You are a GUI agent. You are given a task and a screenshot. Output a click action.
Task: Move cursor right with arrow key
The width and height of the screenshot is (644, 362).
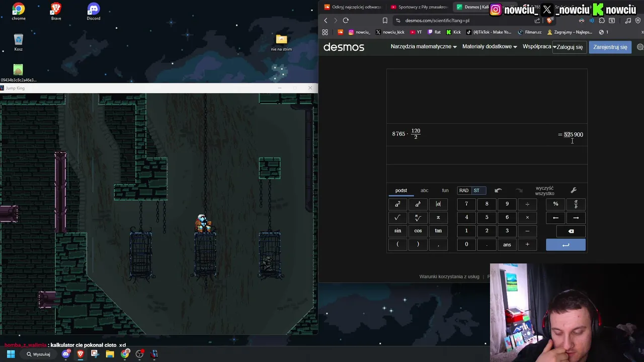click(x=576, y=218)
